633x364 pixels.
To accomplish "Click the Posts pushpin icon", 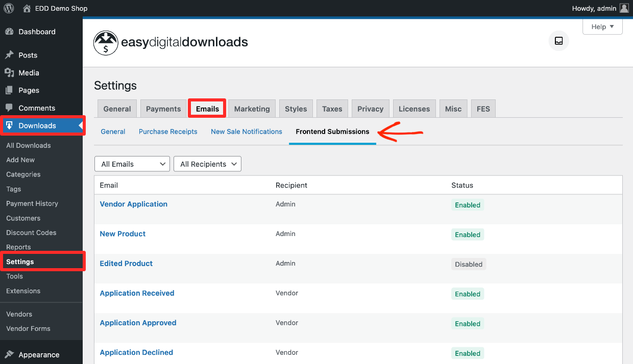I will pyautogui.click(x=9, y=55).
